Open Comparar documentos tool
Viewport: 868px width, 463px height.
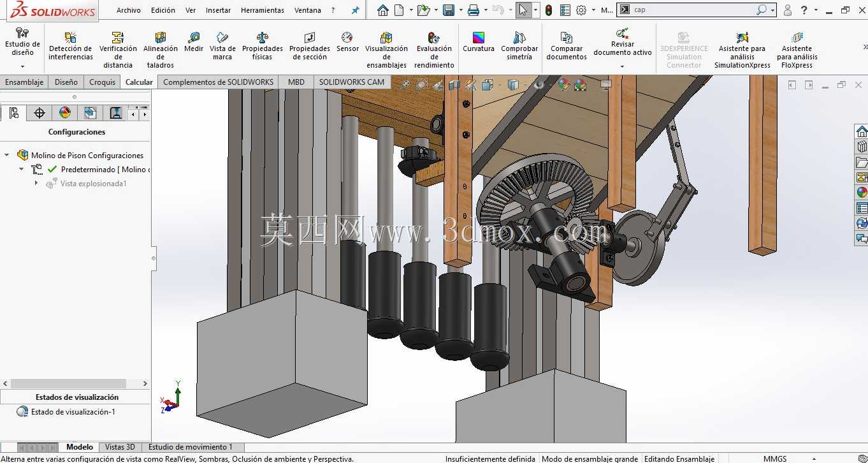pyautogui.click(x=567, y=46)
